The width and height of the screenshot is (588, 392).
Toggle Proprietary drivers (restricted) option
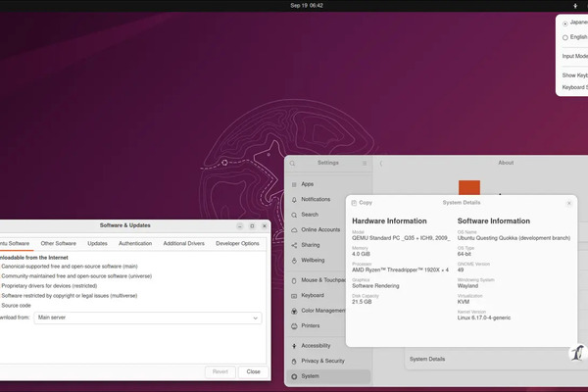(49, 286)
